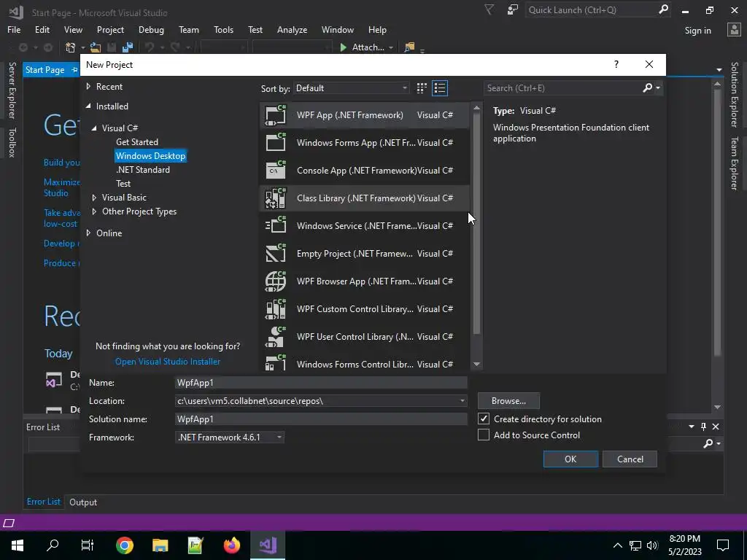Open the Sort by Default dropdown
The image size is (747, 560).
[x=352, y=88]
